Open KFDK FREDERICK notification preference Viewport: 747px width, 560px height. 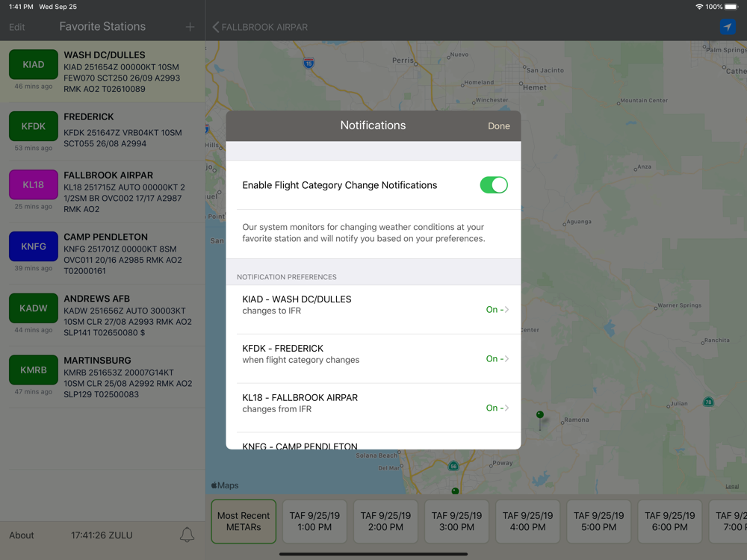pyautogui.click(x=373, y=358)
